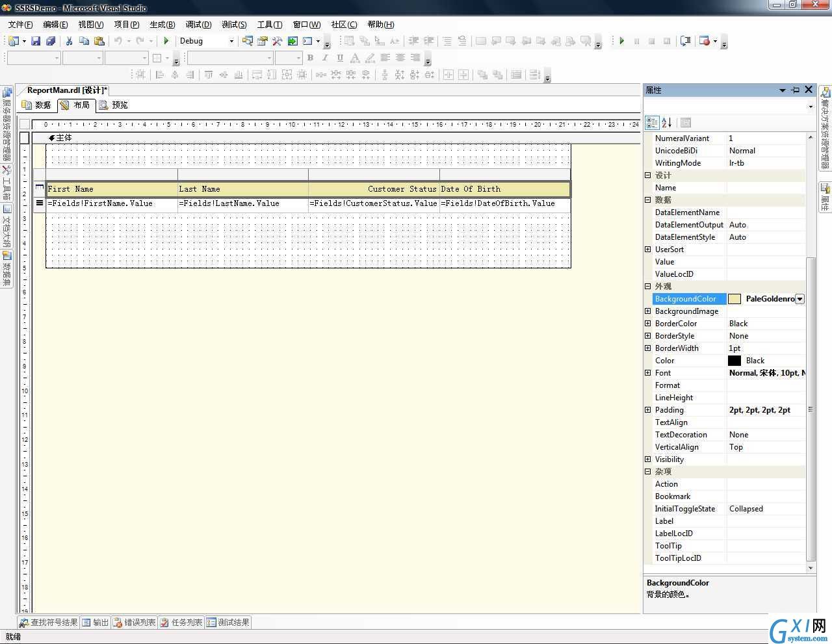Save the current report file
832x644 pixels.
(x=36, y=41)
